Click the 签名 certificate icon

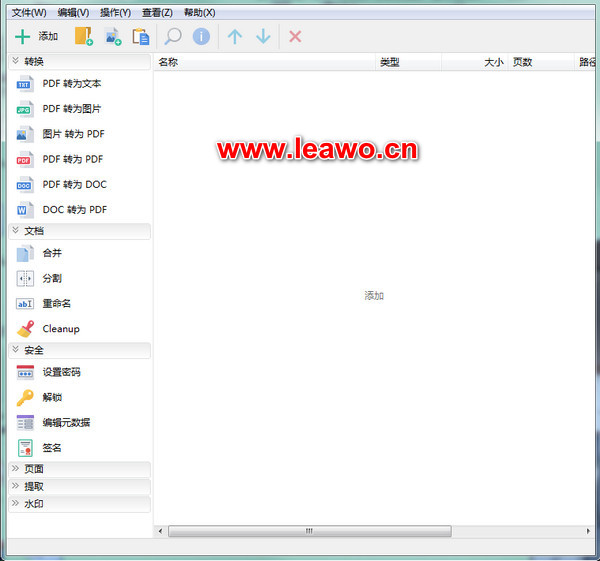[25, 448]
